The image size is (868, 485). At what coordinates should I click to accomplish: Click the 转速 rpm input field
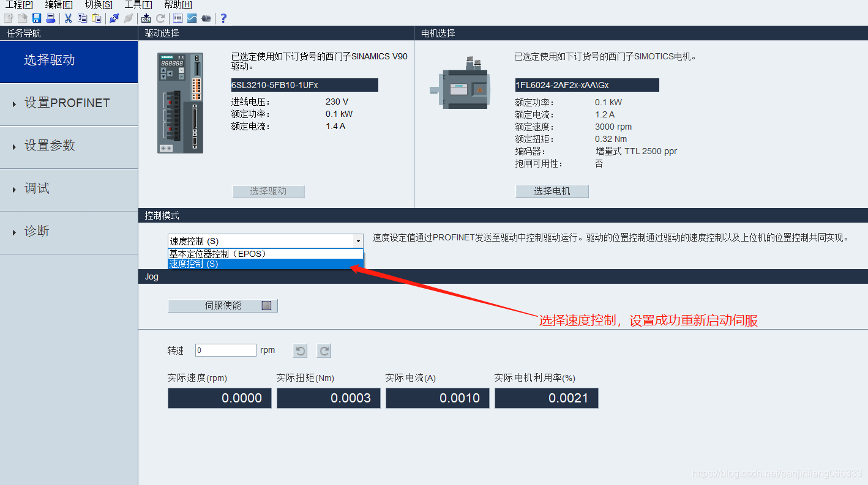[x=226, y=350]
